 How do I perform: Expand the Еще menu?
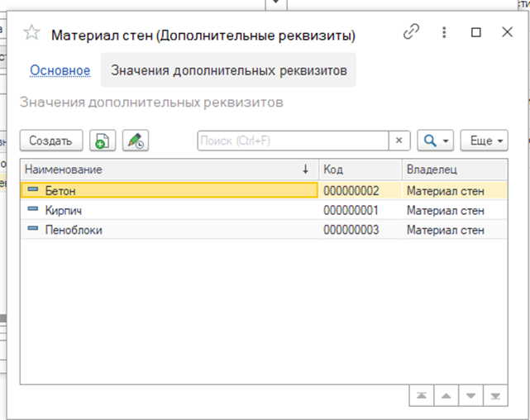coord(484,141)
